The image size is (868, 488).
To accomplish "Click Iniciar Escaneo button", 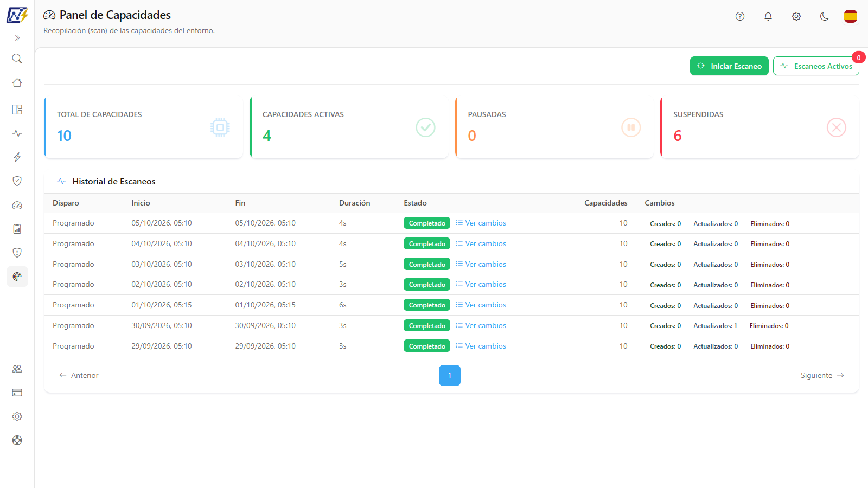I will tap(729, 66).
